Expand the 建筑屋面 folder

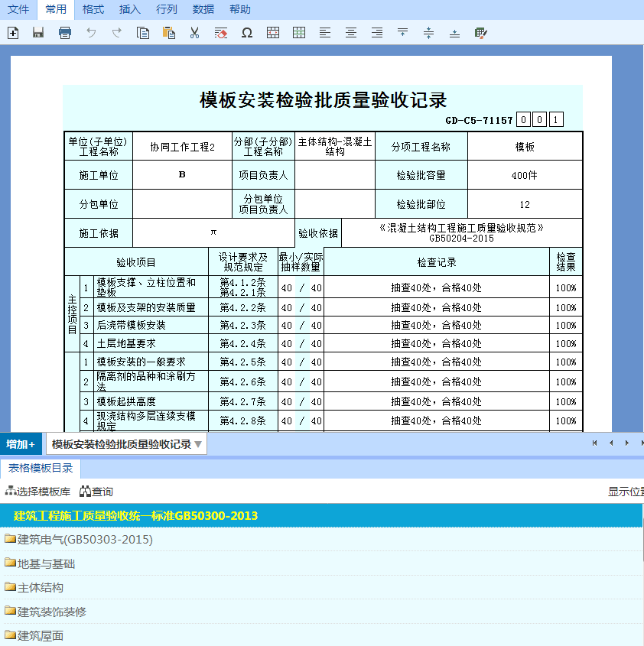(34, 636)
